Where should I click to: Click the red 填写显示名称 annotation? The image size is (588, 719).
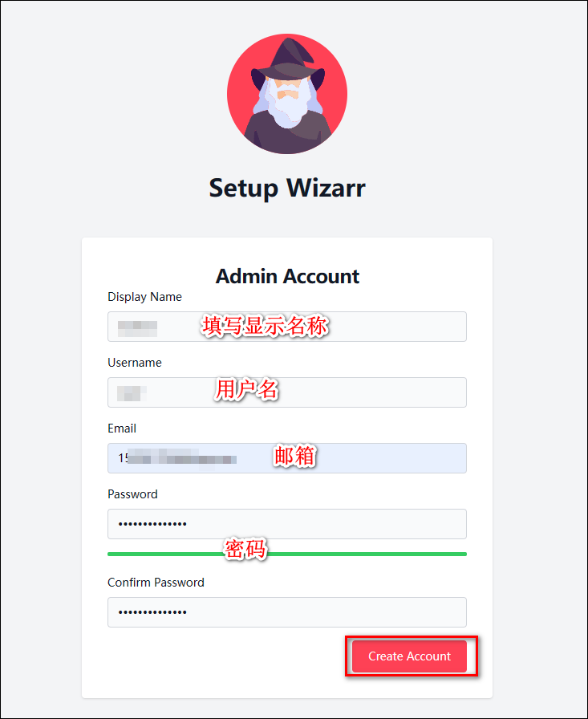265,327
